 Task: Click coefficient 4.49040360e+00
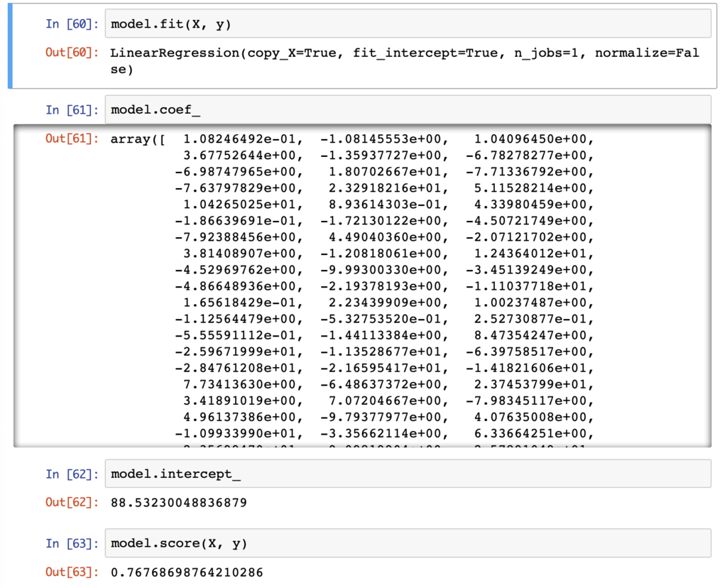(385, 237)
